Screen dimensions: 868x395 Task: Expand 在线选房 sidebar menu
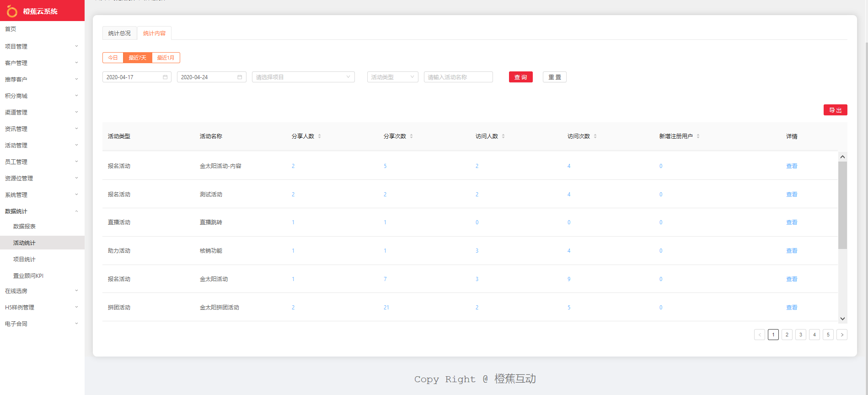42,291
